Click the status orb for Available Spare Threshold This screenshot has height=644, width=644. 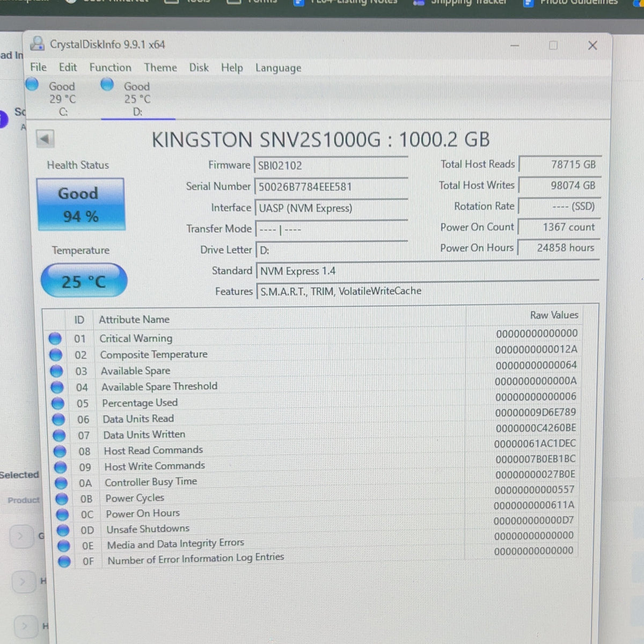click(x=57, y=387)
